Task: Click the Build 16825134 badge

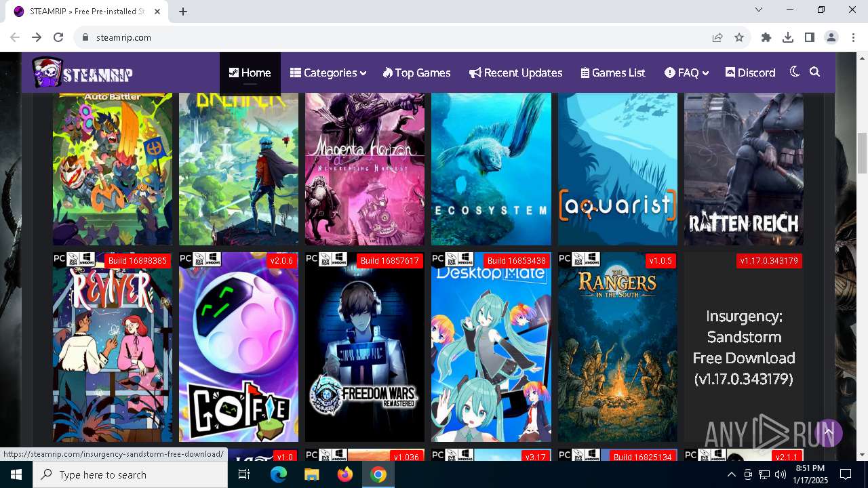Action: 642,456
